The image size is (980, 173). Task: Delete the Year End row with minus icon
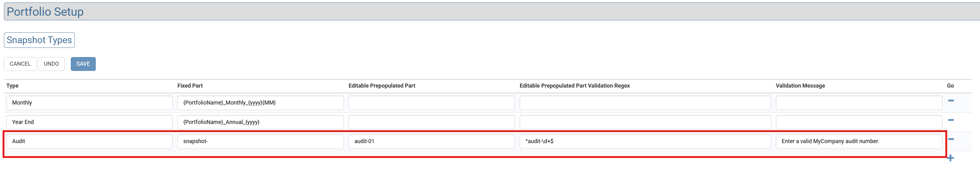(951, 120)
